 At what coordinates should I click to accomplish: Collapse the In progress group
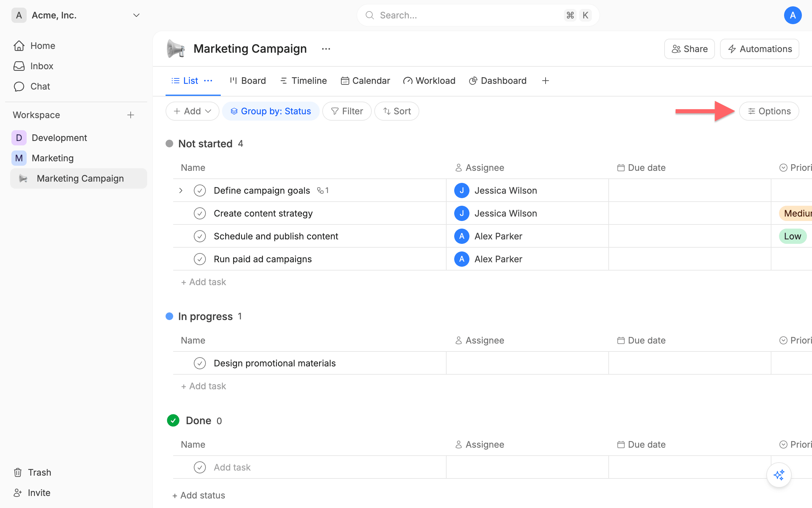pyautogui.click(x=205, y=317)
